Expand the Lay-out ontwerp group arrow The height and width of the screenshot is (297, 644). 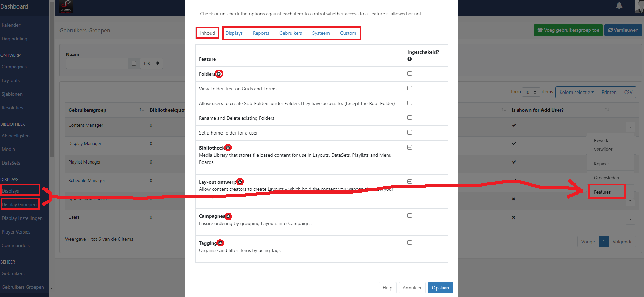(240, 182)
